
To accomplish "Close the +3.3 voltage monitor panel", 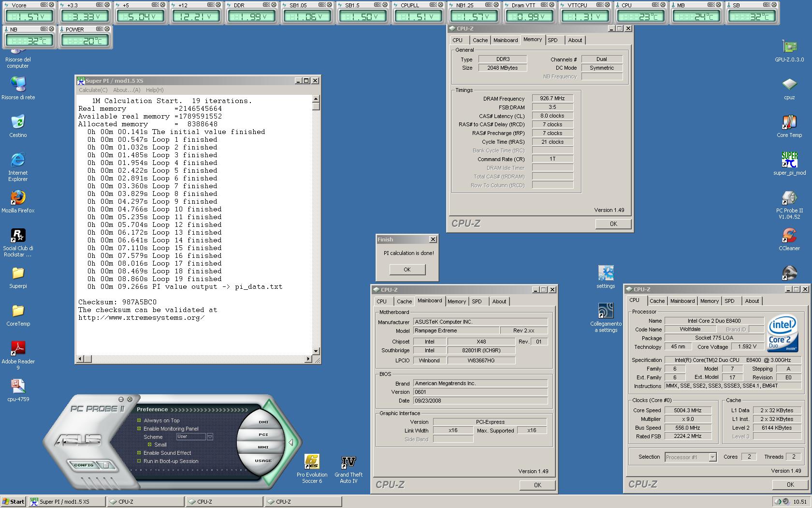I will point(107,5).
